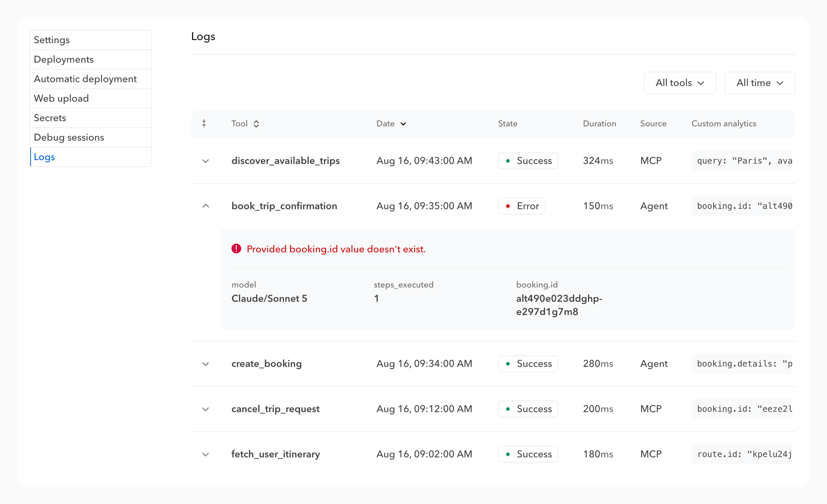Open Settings in the sidebar
827x504 pixels.
[x=91, y=40]
